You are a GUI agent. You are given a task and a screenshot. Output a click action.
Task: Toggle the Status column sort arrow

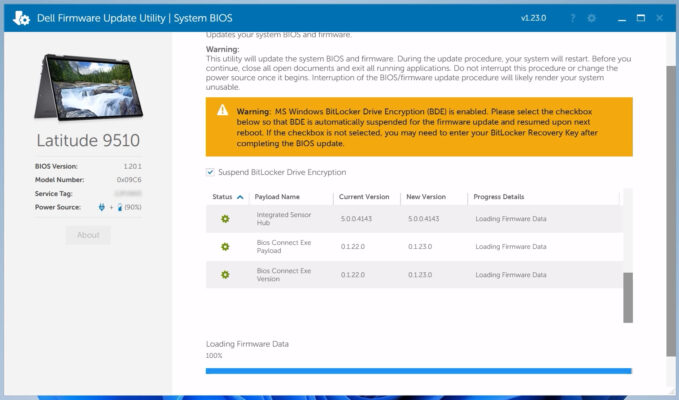pos(241,197)
